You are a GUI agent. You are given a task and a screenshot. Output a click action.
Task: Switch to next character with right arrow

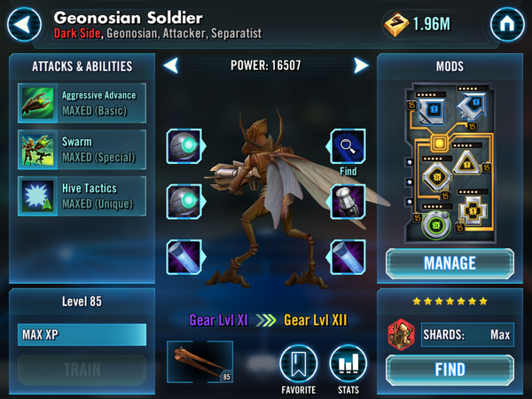click(x=362, y=66)
